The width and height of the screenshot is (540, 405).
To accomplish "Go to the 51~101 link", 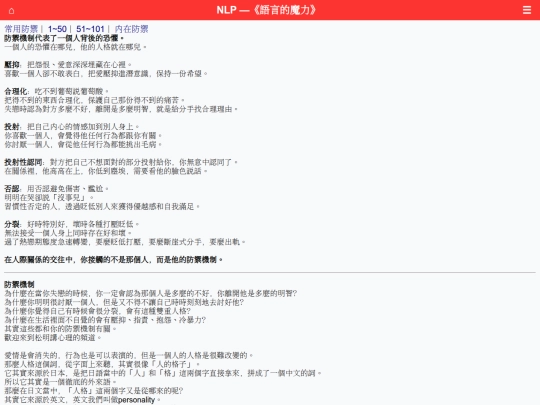I will (x=90, y=29).
